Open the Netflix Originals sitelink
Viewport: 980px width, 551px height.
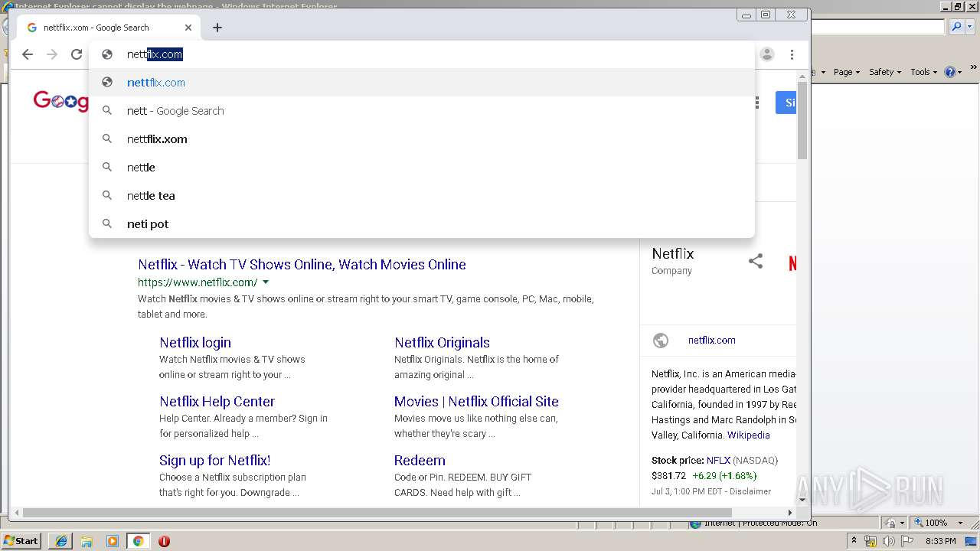tap(442, 343)
